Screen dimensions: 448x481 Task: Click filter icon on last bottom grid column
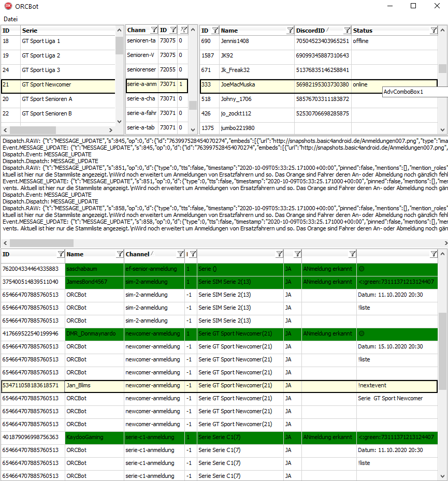click(x=433, y=254)
